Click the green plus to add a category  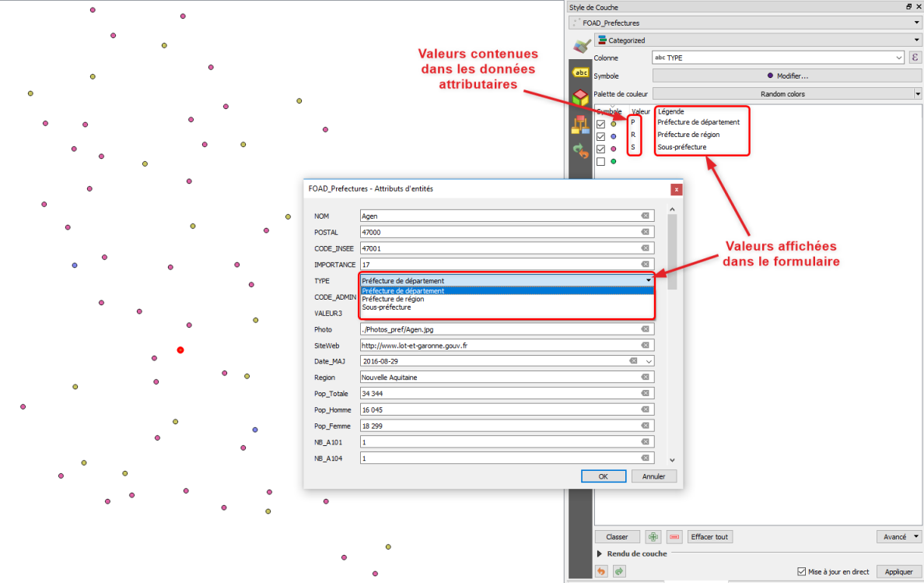pos(653,536)
